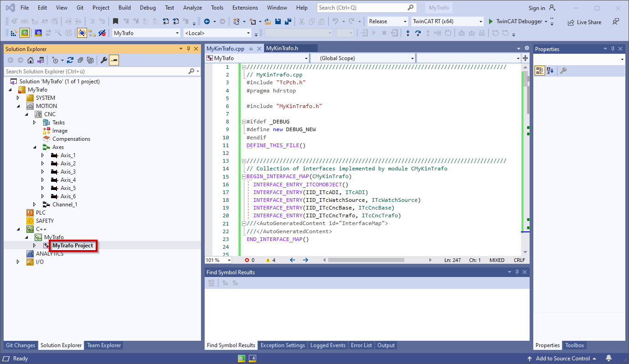
Task: Expand Axis_3 tree node
Action: point(43,172)
